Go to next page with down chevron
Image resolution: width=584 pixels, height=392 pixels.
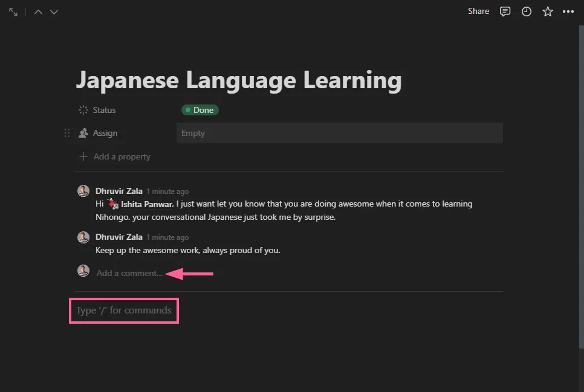54,12
